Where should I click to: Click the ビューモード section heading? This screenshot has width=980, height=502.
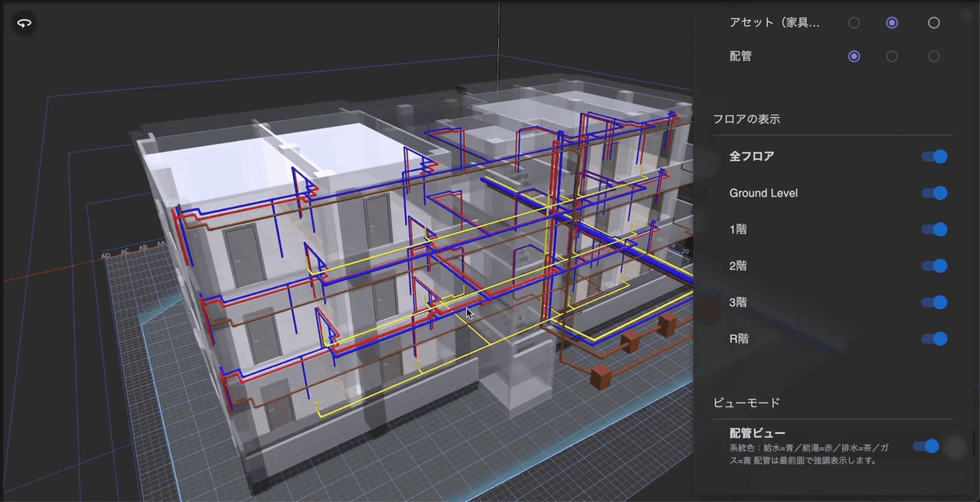click(x=746, y=403)
